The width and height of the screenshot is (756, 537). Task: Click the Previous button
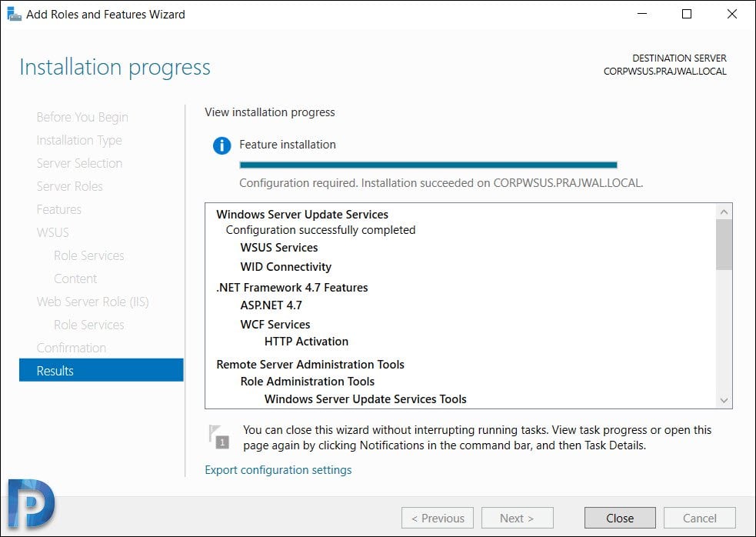point(438,518)
